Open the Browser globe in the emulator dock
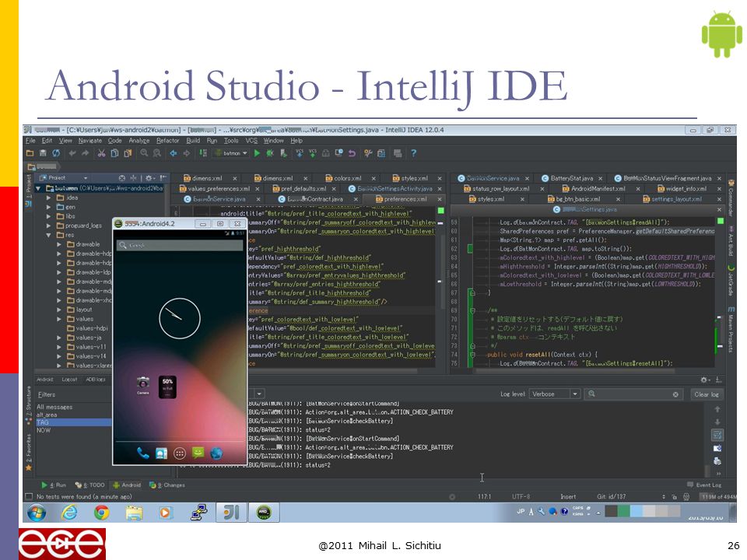The width and height of the screenshot is (747, 560). click(x=216, y=453)
